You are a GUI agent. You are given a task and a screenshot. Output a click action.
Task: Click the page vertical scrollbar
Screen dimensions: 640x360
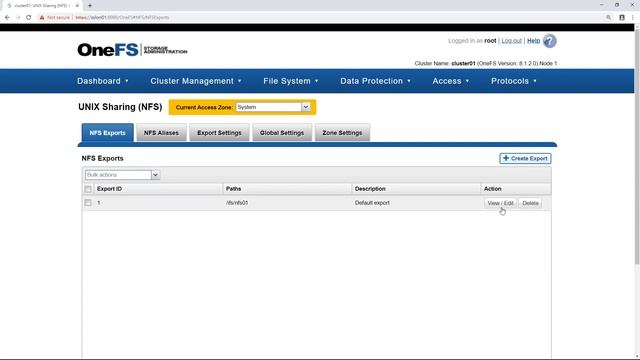(637, 147)
